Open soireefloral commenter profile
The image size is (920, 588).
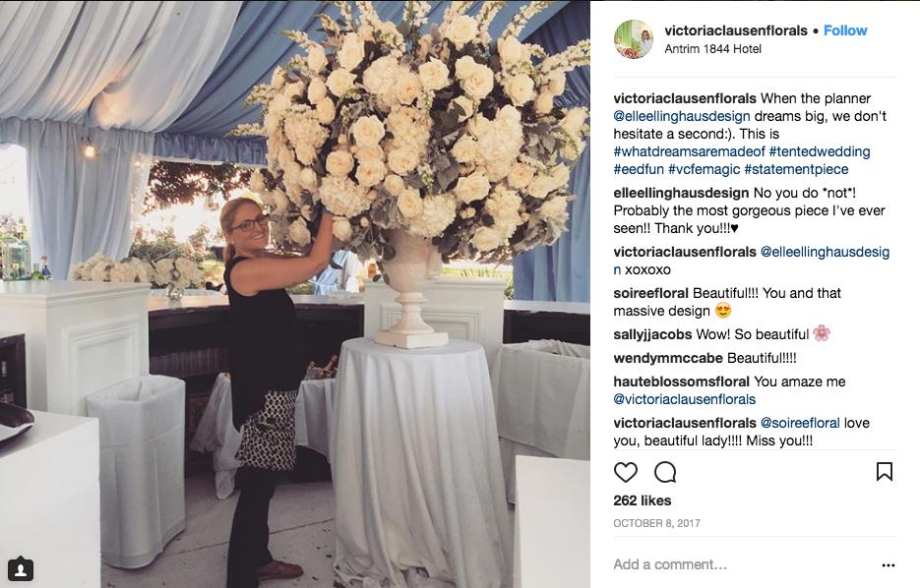(650, 293)
